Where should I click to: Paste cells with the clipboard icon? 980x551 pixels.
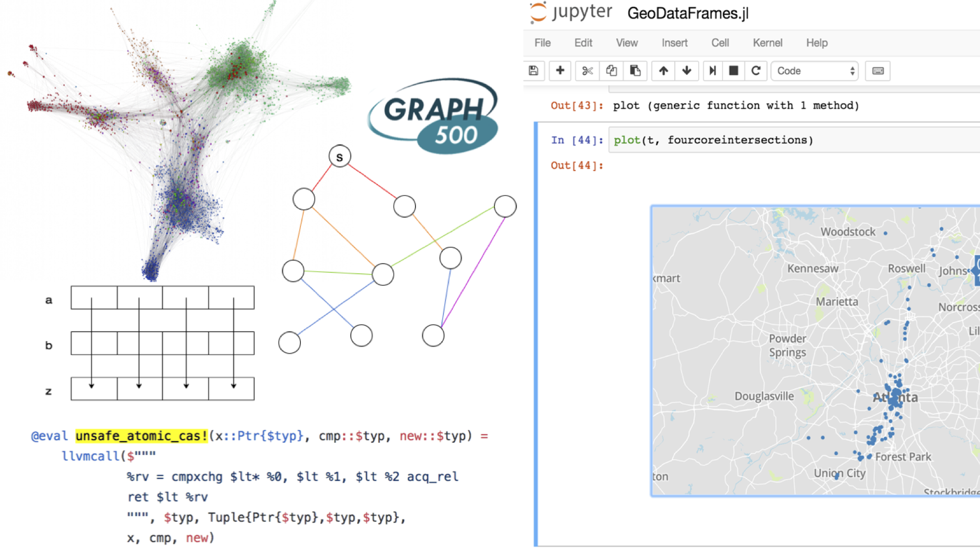635,71
